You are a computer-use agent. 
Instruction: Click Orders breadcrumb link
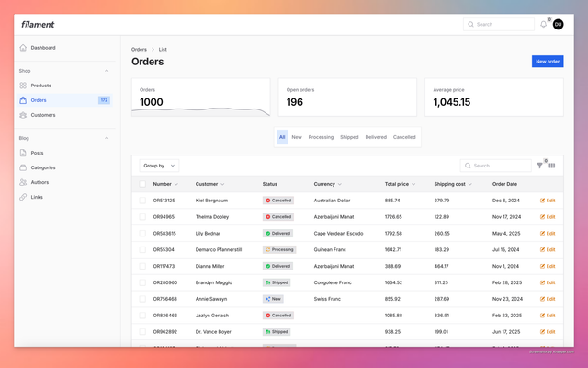coord(139,49)
